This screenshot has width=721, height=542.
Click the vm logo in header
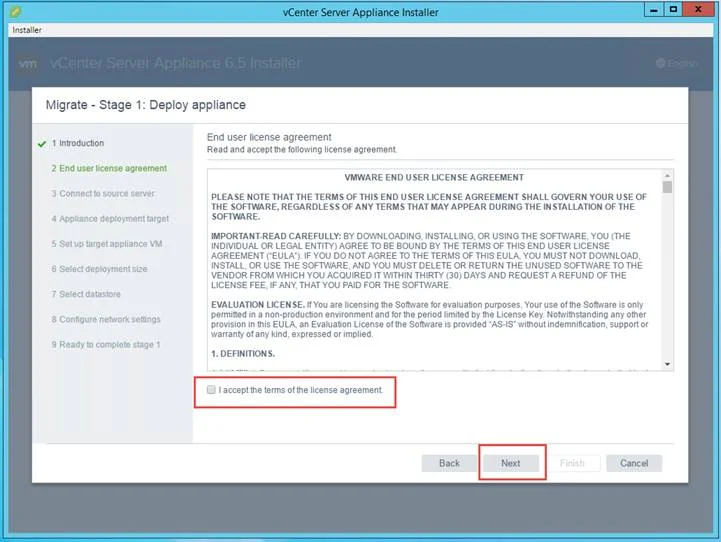28,63
